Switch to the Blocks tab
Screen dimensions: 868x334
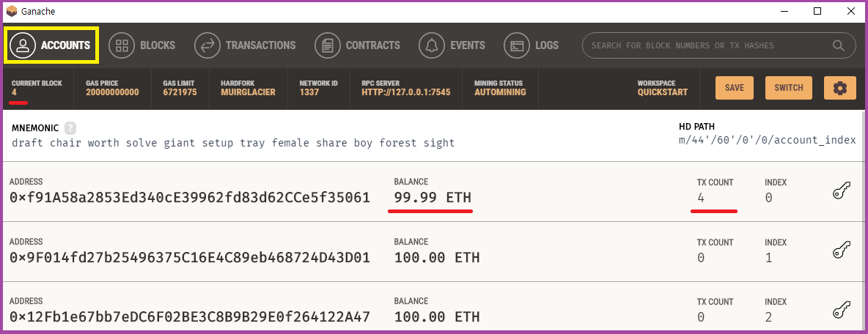[141, 45]
